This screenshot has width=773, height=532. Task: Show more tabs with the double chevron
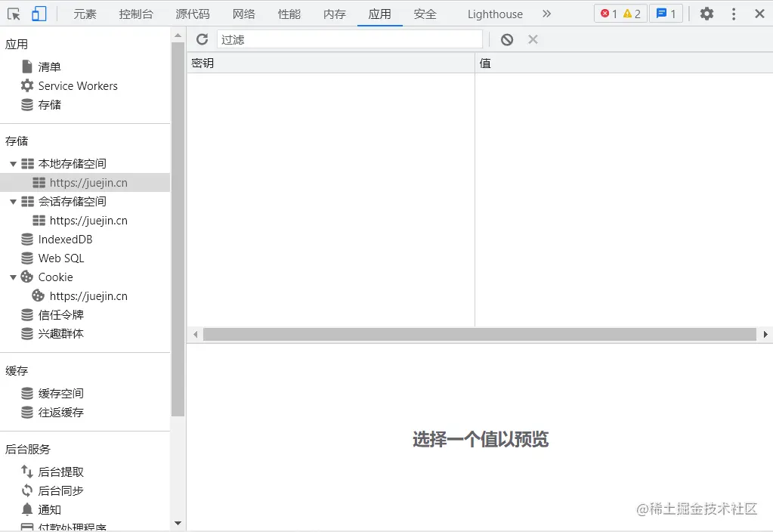click(x=546, y=14)
